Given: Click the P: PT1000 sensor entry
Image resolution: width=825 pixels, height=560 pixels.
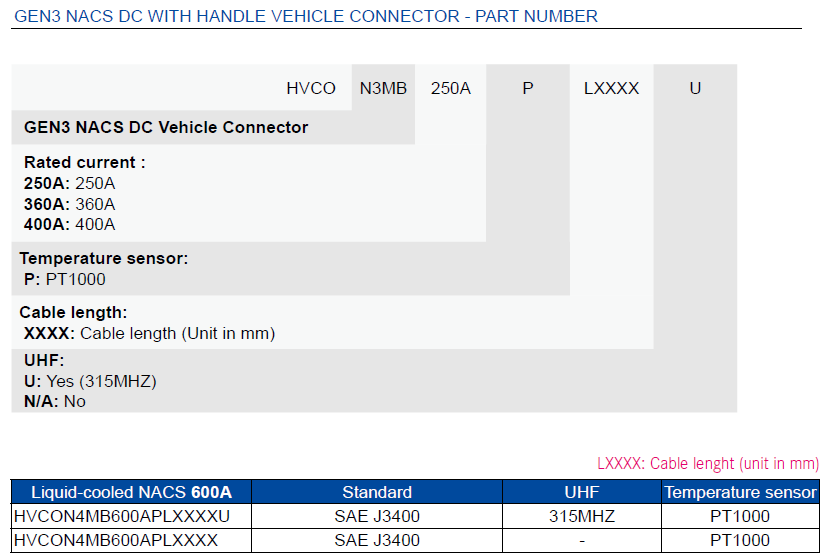Looking at the screenshot, I should click(64, 279).
